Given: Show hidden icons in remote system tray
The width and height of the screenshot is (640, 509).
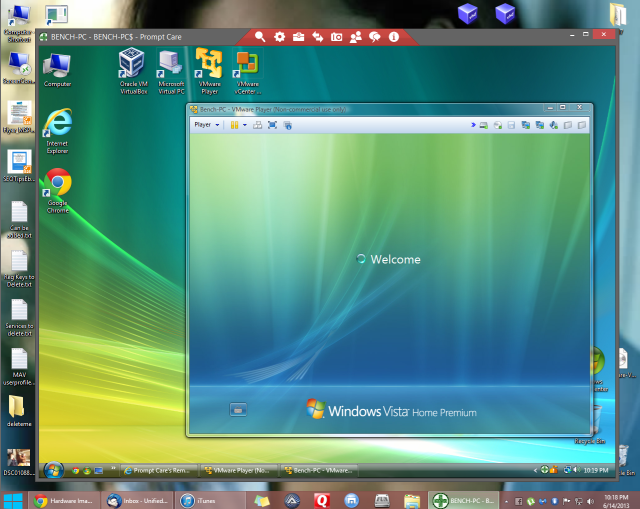Looking at the screenshot, I should click(x=535, y=470).
